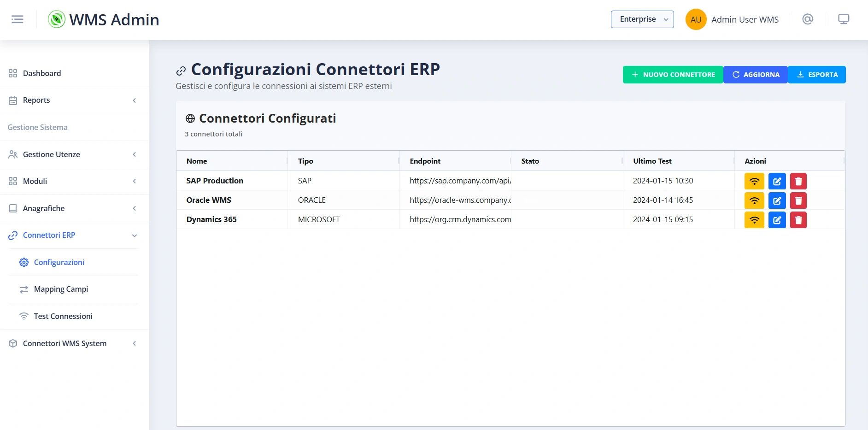Expand the Reports sidebar menu

pyautogui.click(x=74, y=100)
